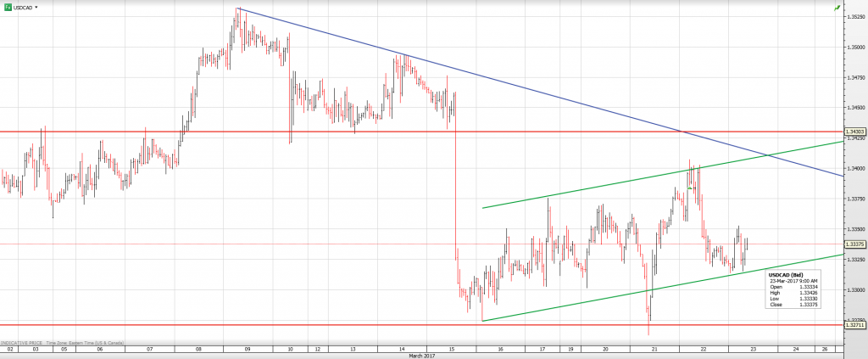Click the 1.35250 price axis level

[x=854, y=16]
